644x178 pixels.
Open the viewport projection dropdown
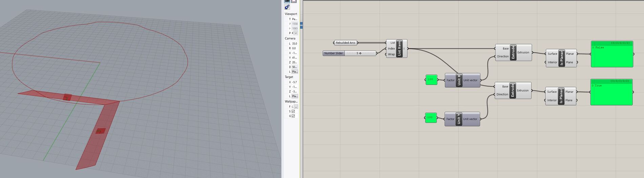[x=296, y=33]
